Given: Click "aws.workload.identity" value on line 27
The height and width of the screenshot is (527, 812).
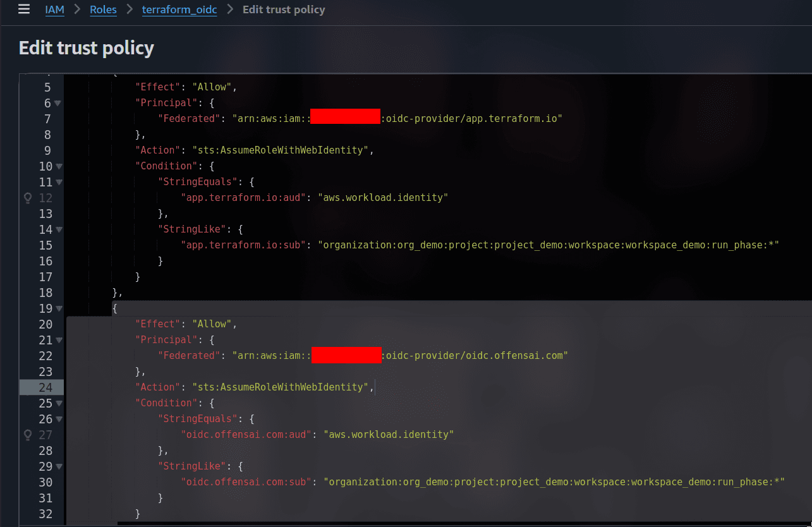Looking at the screenshot, I should pos(389,435).
